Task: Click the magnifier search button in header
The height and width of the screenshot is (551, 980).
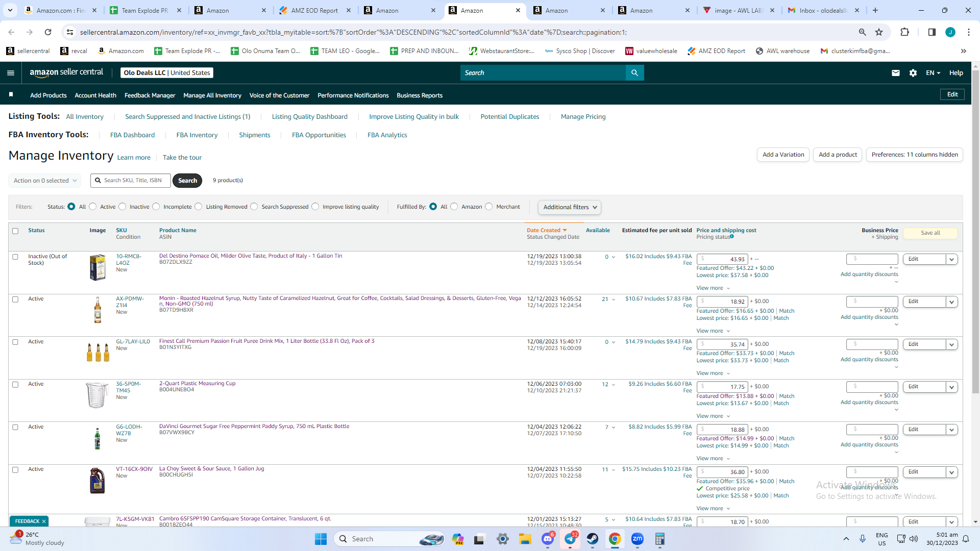Action: 634,73
